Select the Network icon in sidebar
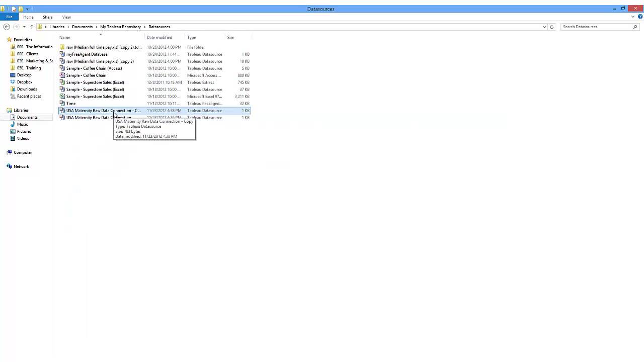 (x=9, y=166)
